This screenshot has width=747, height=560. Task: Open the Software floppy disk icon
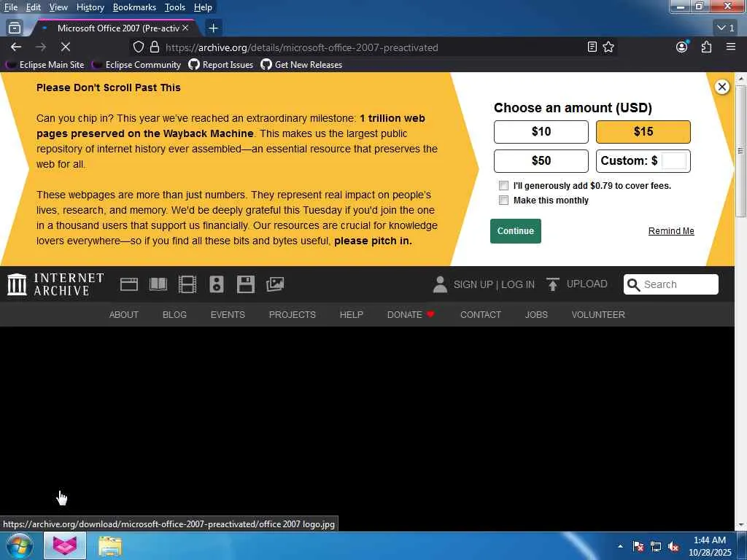(246, 284)
